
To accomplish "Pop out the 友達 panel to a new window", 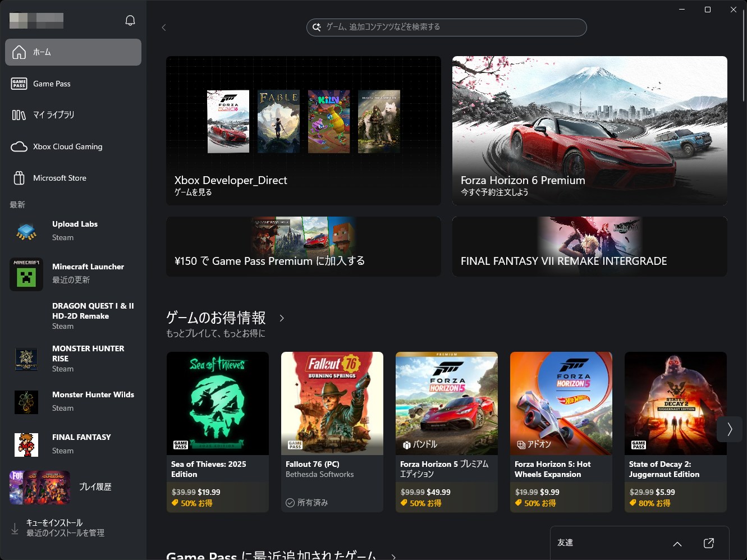I will [708, 543].
